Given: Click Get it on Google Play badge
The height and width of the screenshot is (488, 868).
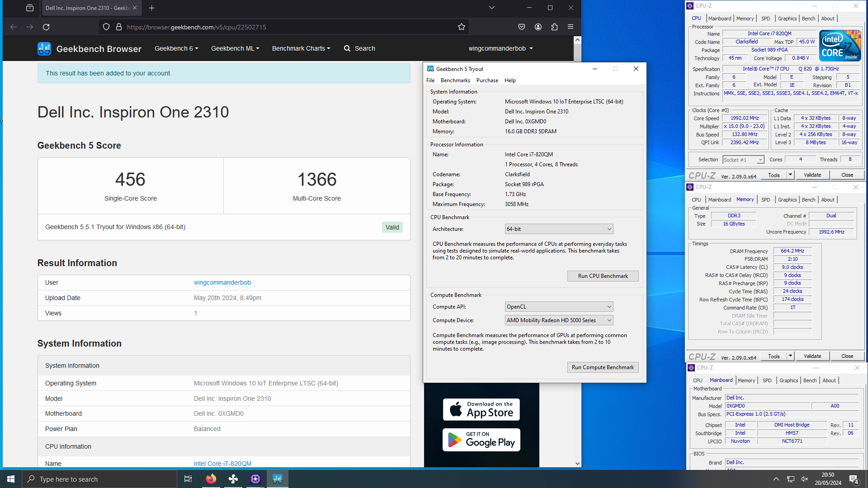Looking at the screenshot, I should 481,440.
